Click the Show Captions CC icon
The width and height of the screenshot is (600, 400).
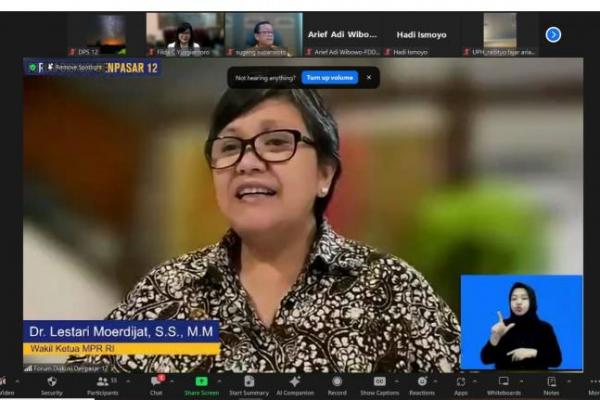[x=379, y=382]
